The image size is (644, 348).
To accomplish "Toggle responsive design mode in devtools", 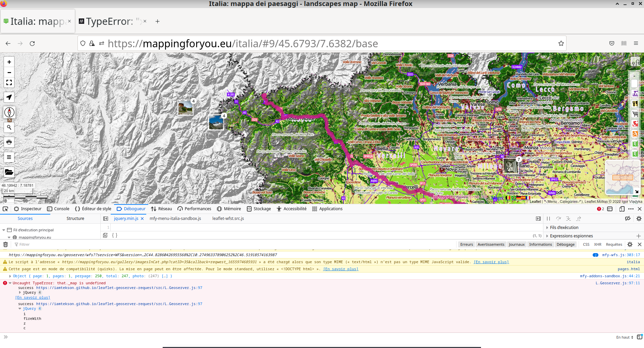I will (x=622, y=209).
